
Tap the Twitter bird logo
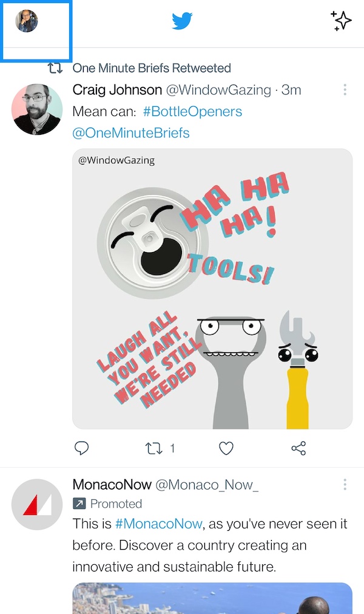click(x=182, y=21)
